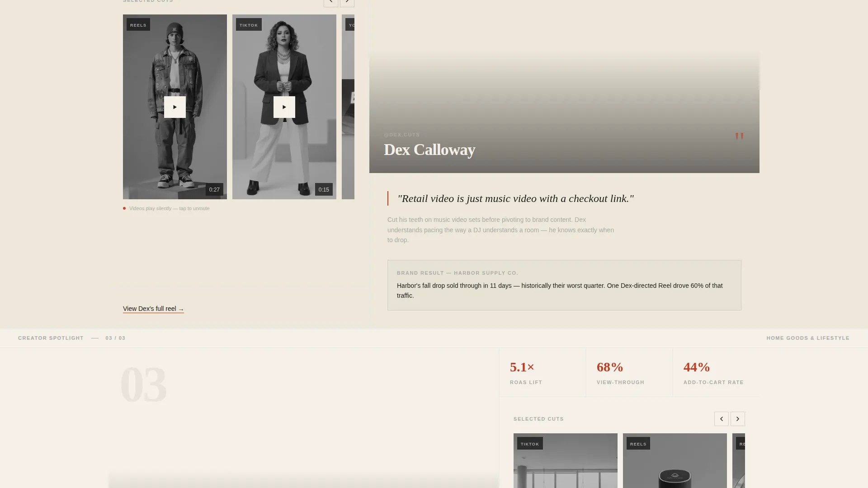868x488 pixels.
Task: Go to previous cut in top carousel
Action: [x=331, y=2]
